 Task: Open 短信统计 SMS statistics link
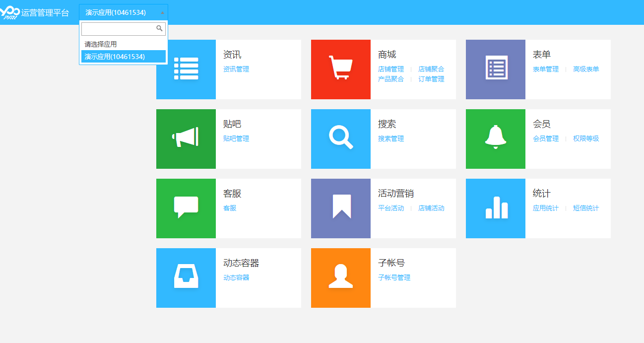tap(586, 208)
